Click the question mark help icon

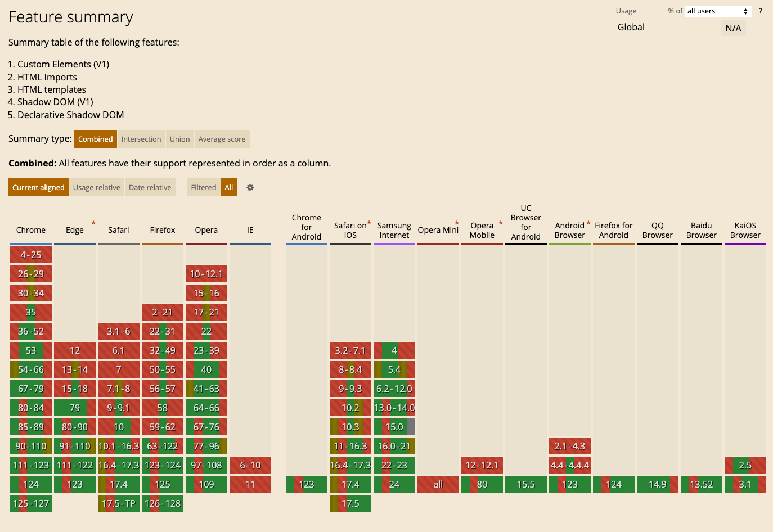[760, 11]
